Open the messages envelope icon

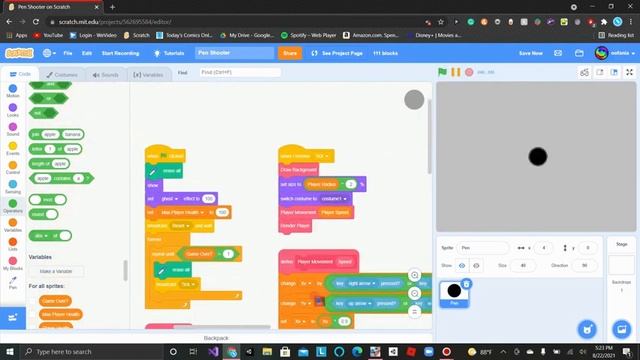[x=558, y=53]
